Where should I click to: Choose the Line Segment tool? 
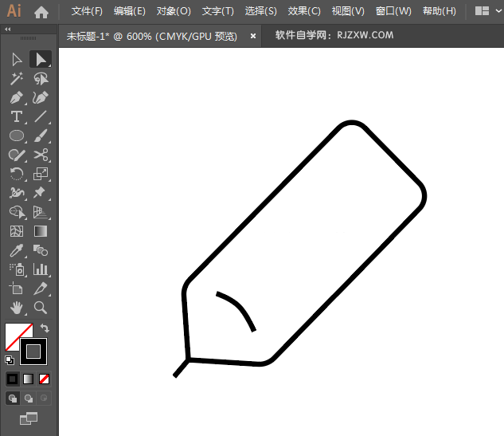(41, 116)
